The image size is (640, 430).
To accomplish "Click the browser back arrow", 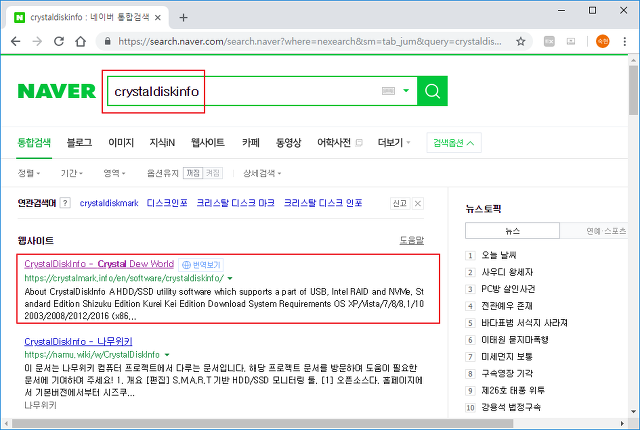I will point(16,41).
